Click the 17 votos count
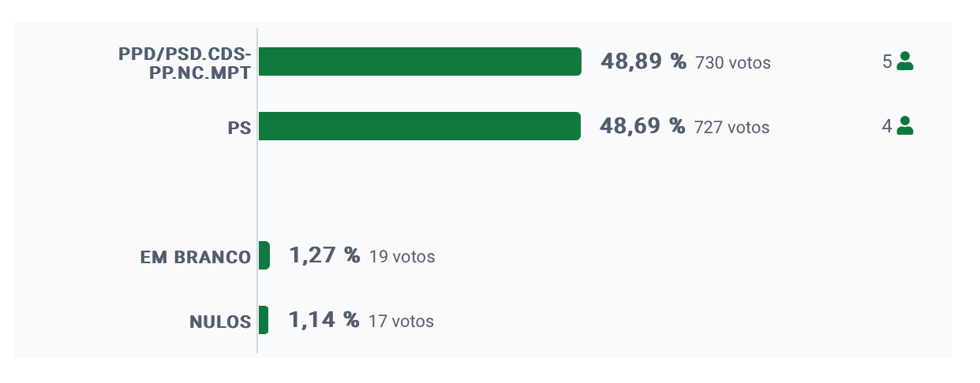980x383 pixels. click(401, 322)
